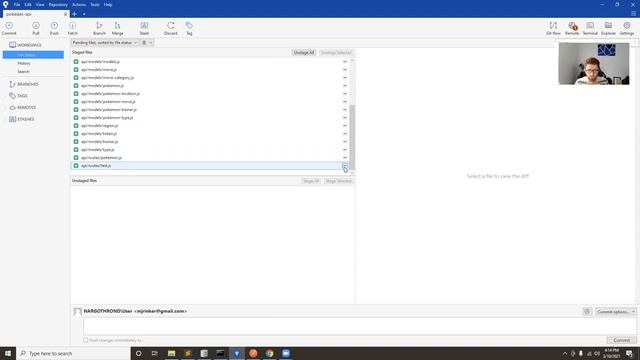640x360 pixels.
Task: Open the Pending files sort dropdown
Action: [105, 42]
